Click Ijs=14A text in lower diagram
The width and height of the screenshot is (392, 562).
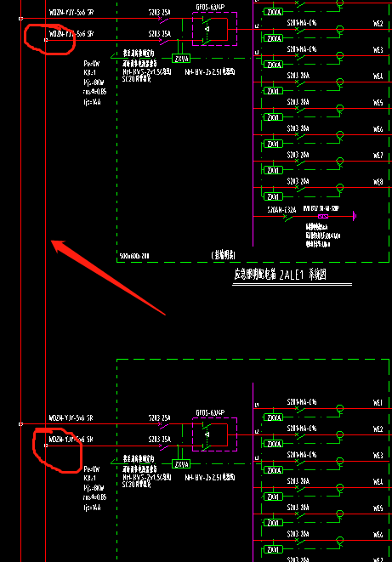[x=92, y=508]
